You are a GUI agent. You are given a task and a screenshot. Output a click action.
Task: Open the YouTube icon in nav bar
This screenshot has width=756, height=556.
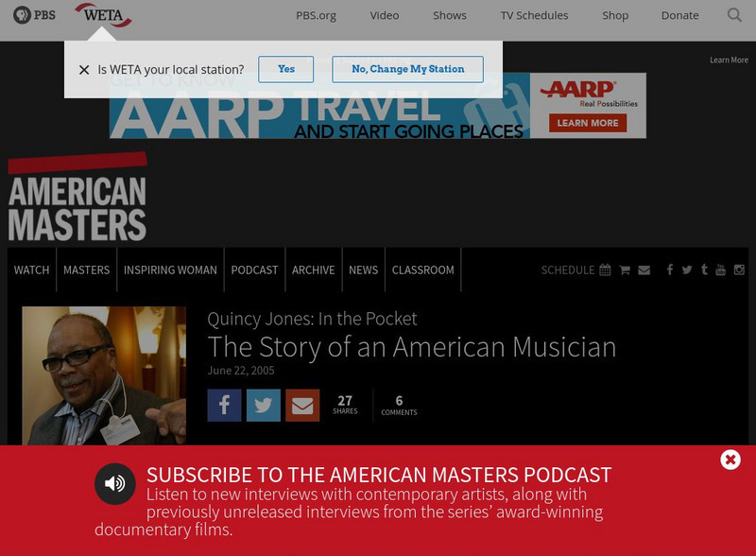[721, 269]
